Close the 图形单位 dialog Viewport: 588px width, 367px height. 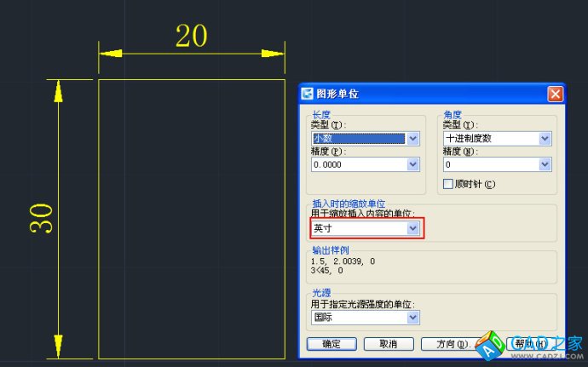pos(555,94)
